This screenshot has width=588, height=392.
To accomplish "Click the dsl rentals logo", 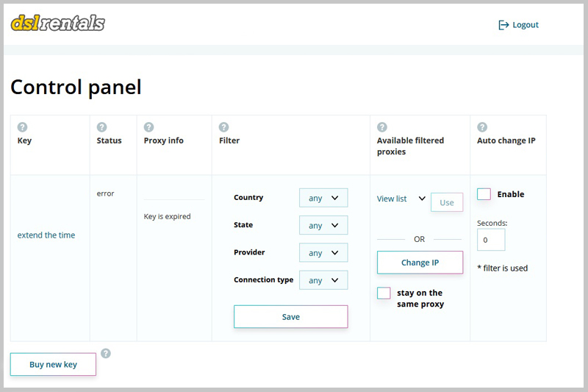I will pos(58,24).
